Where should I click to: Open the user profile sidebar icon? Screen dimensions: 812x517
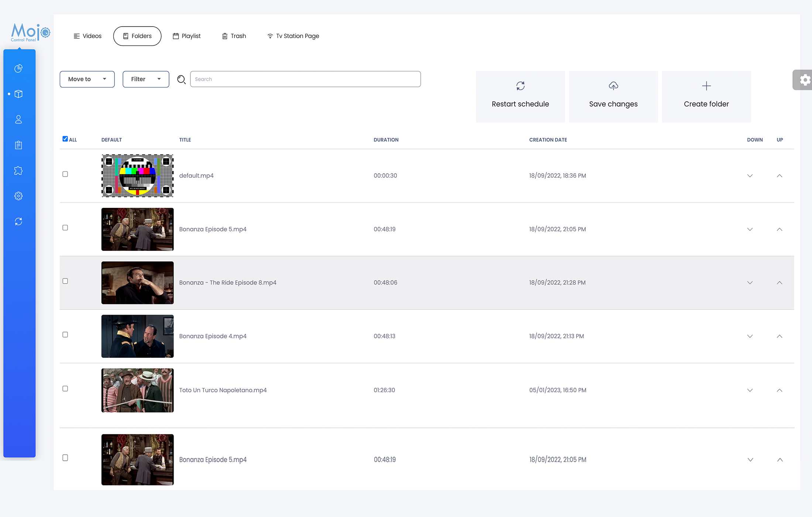(x=18, y=119)
